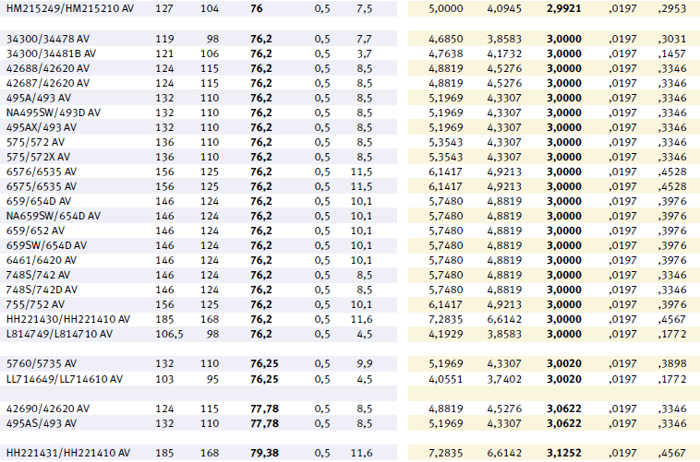Click the metric value 3,7
700x462 pixels.
pyautogui.click(x=364, y=54)
